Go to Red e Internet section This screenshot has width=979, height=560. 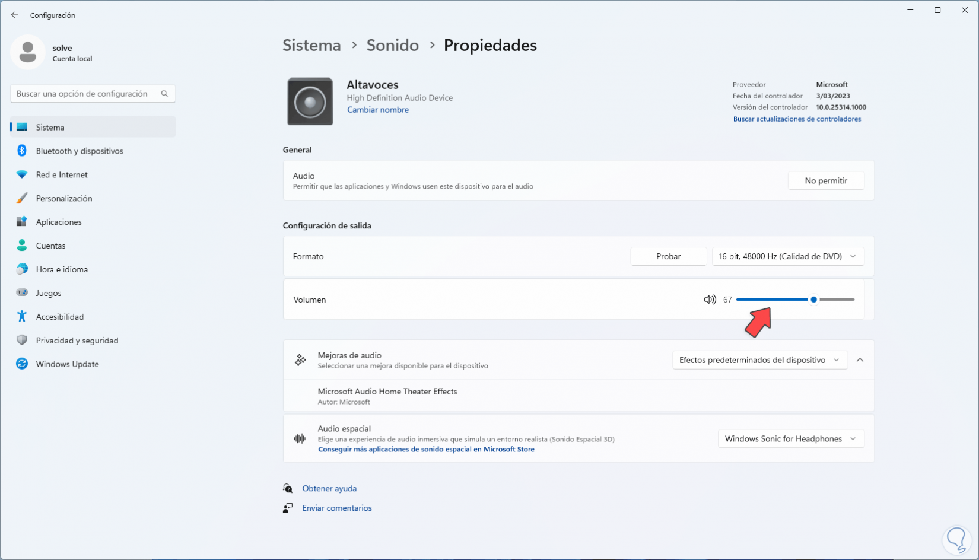click(x=62, y=175)
